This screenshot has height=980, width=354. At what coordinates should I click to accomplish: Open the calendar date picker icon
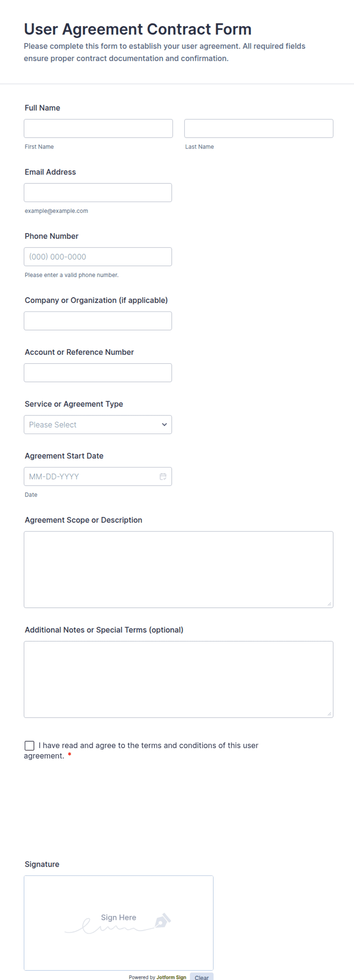point(163,476)
